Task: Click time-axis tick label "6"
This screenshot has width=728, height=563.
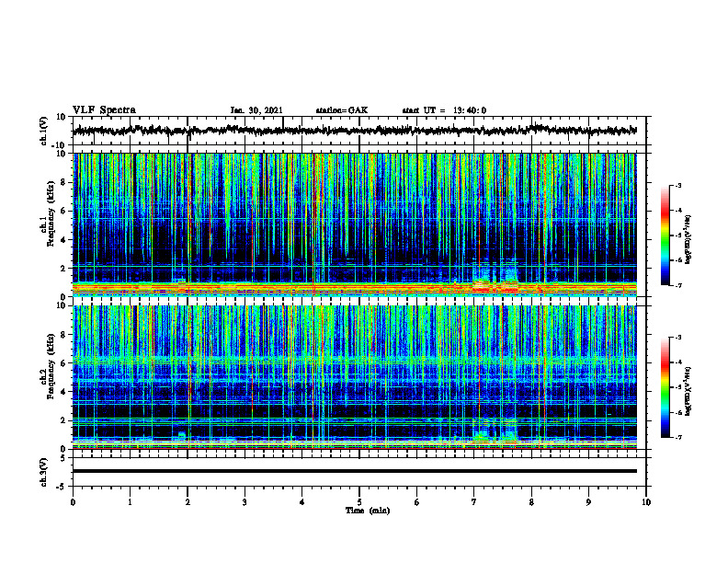Action: pos(417,502)
